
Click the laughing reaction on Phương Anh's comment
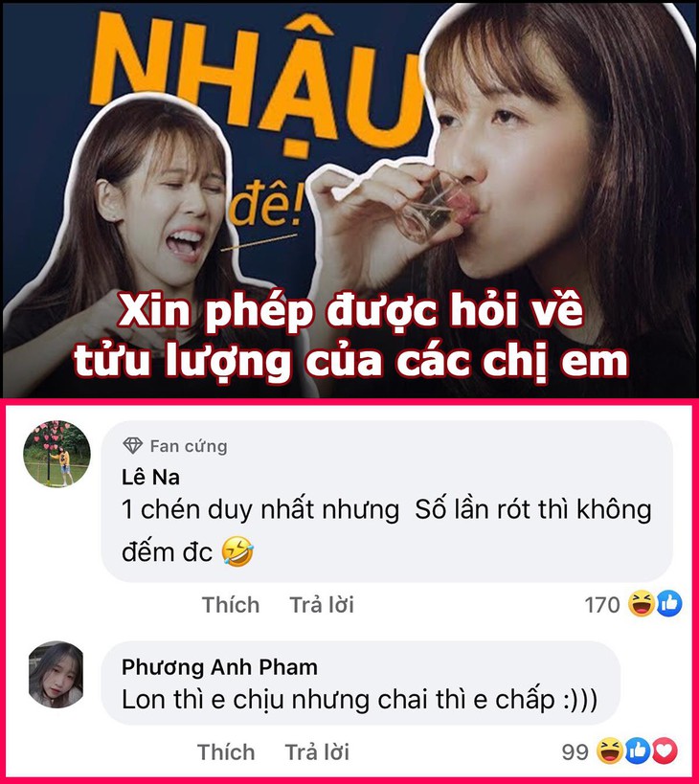click(x=610, y=751)
